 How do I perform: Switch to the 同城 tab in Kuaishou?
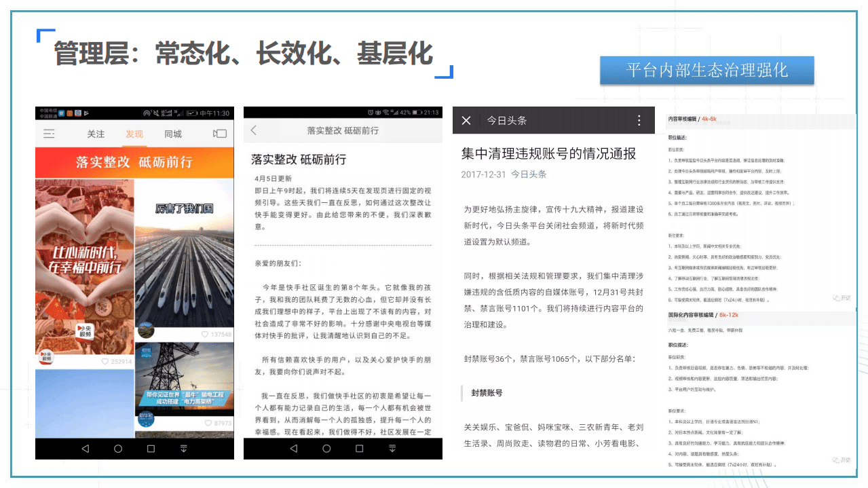[x=173, y=134]
